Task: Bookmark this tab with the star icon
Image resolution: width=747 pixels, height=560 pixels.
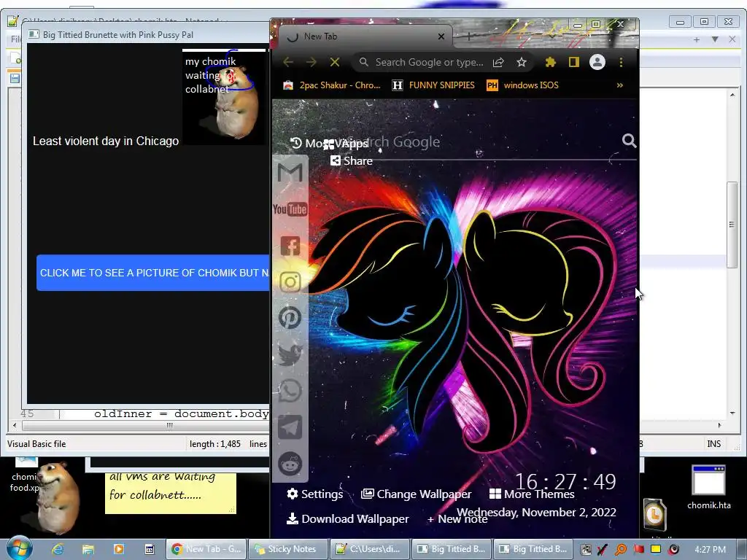Action: (x=522, y=63)
